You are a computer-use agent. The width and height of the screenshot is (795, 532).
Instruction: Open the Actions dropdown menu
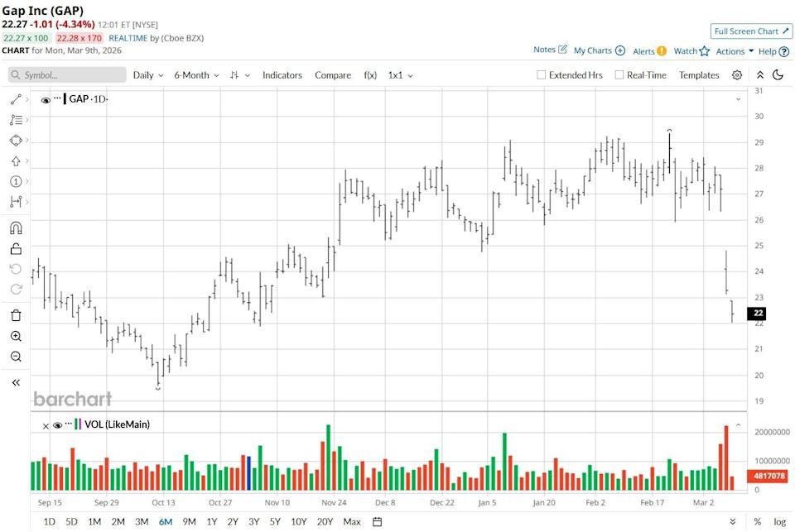point(735,51)
